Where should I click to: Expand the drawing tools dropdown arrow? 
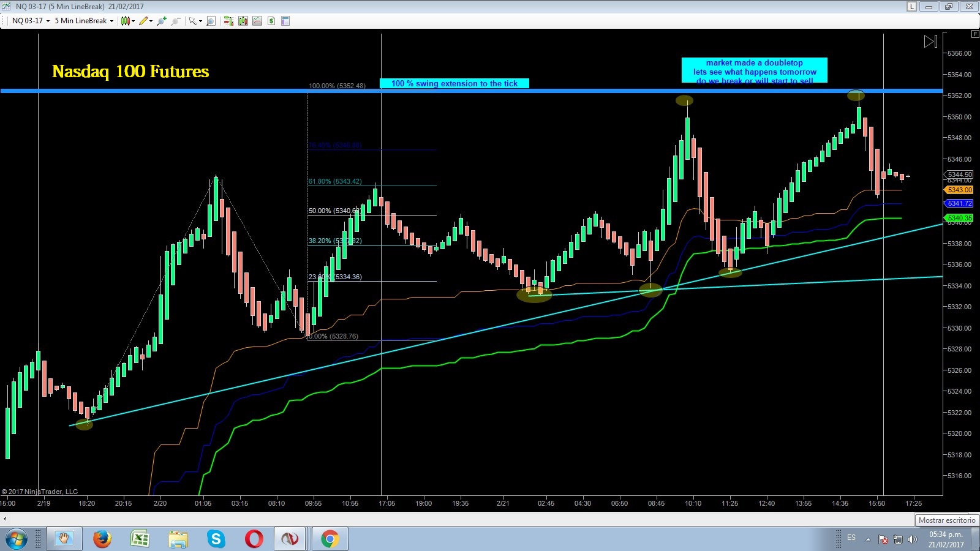point(151,21)
